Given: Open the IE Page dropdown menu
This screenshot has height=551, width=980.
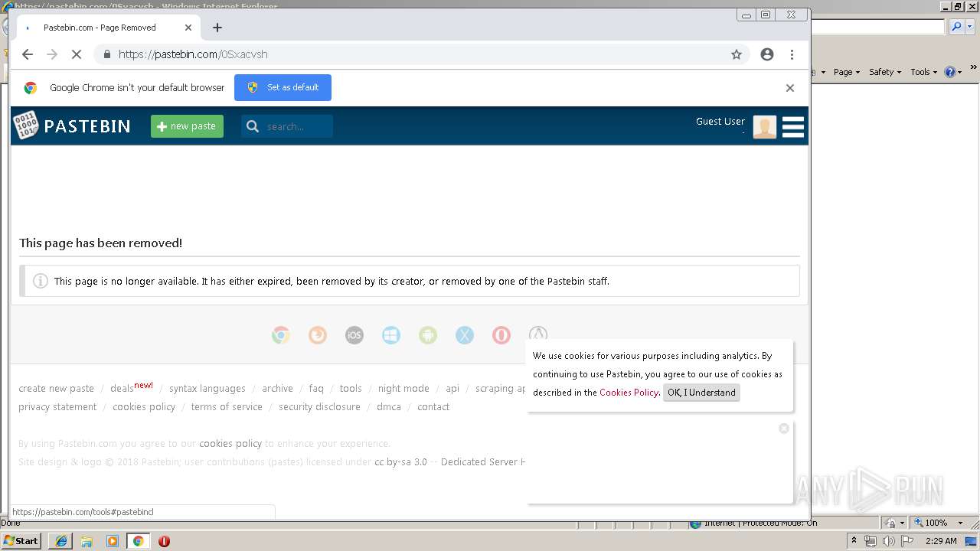Looking at the screenshot, I should pyautogui.click(x=847, y=72).
